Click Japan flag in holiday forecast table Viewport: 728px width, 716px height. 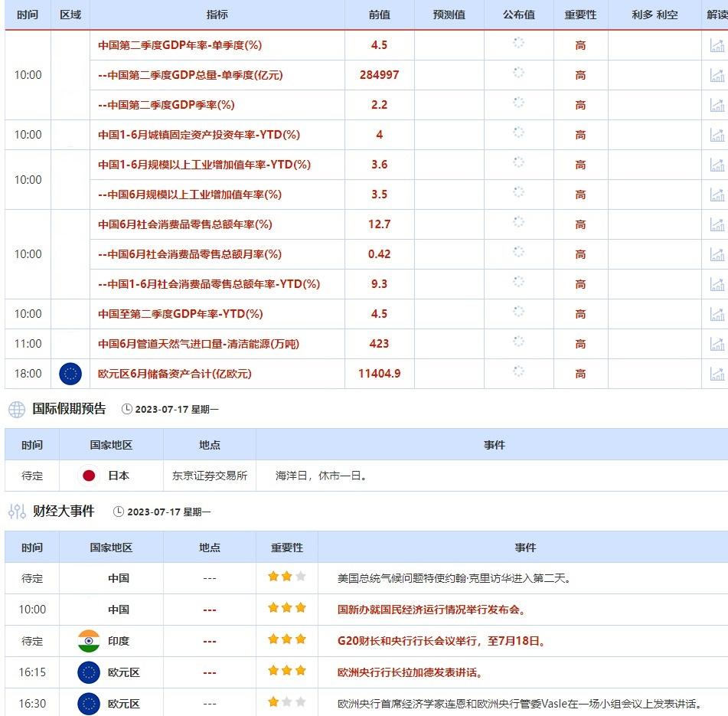[90, 475]
